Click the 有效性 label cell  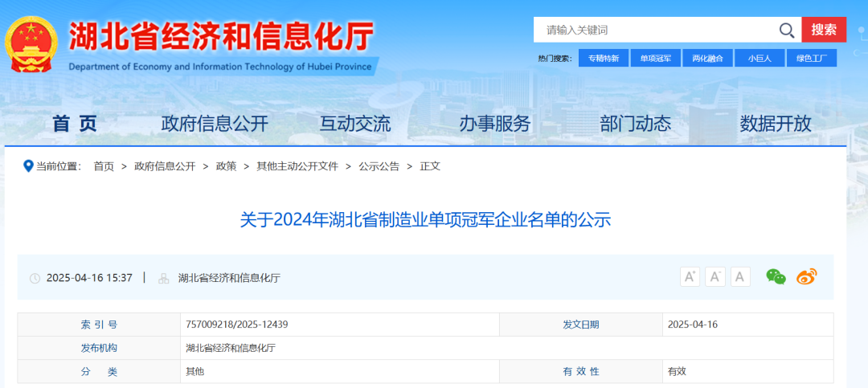pyautogui.click(x=581, y=372)
